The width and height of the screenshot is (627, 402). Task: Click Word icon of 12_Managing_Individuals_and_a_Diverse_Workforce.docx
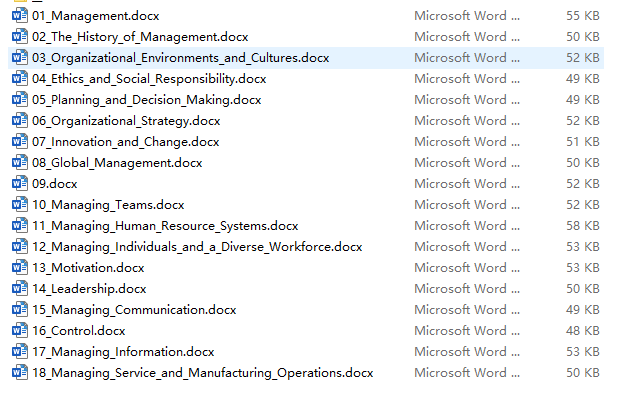pos(20,247)
